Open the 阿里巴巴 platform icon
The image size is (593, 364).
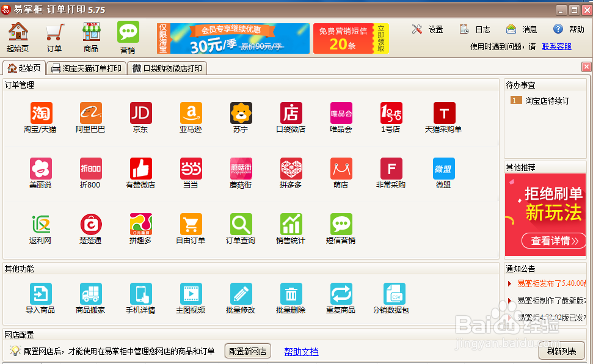pyautogui.click(x=91, y=113)
